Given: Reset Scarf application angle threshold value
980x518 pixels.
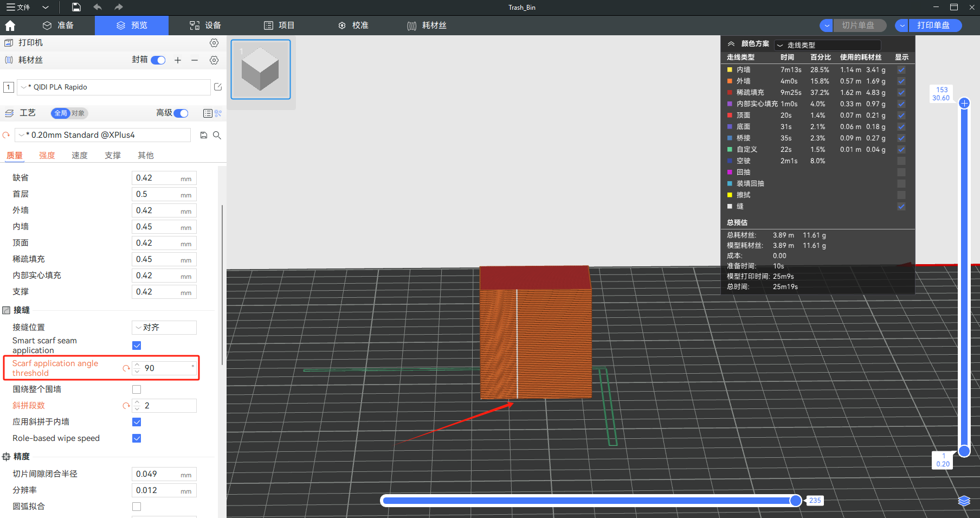Looking at the screenshot, I should pyautogui.click(x=126, y=368).
